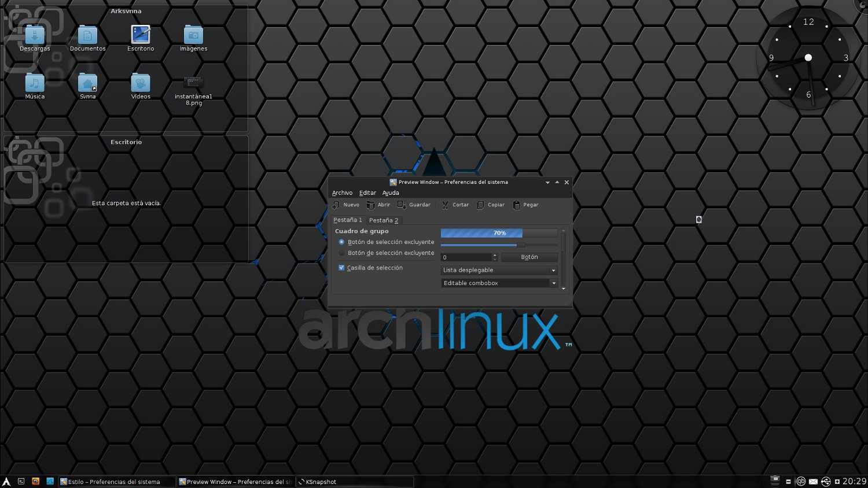868x488 pixels.
Task: Open the Imágenes folder icon
Action: tap(193, 38)
